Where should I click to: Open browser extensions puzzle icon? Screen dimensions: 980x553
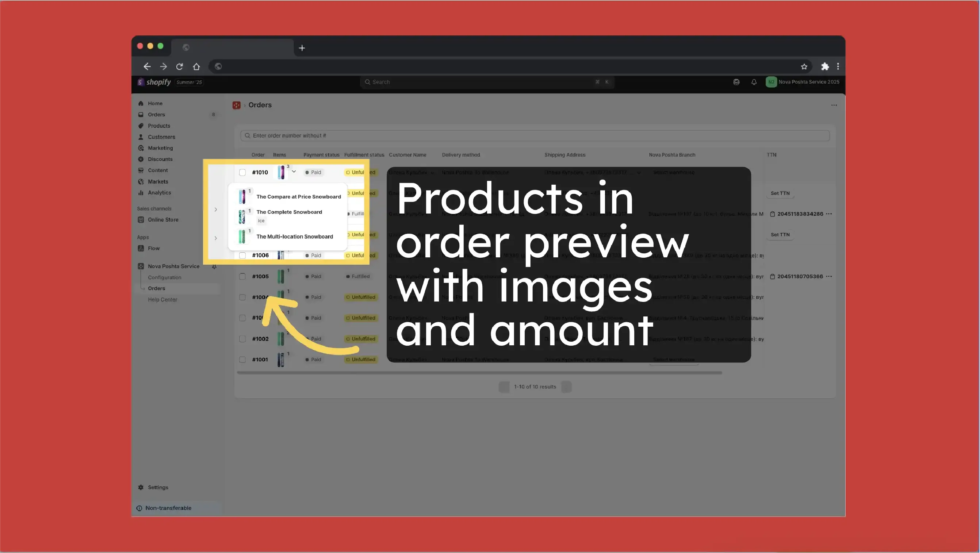click(824, 66)
